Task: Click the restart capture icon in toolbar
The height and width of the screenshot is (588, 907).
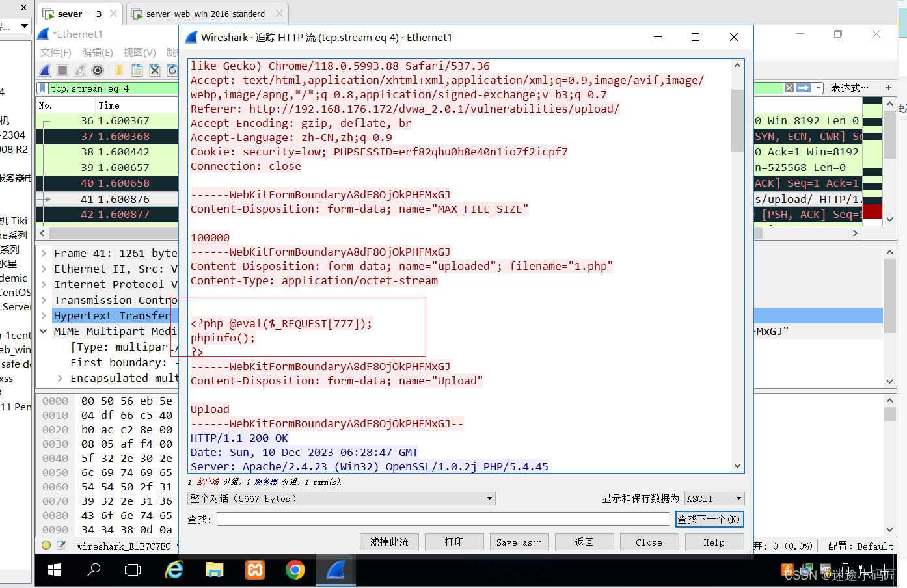Action: 80,70
